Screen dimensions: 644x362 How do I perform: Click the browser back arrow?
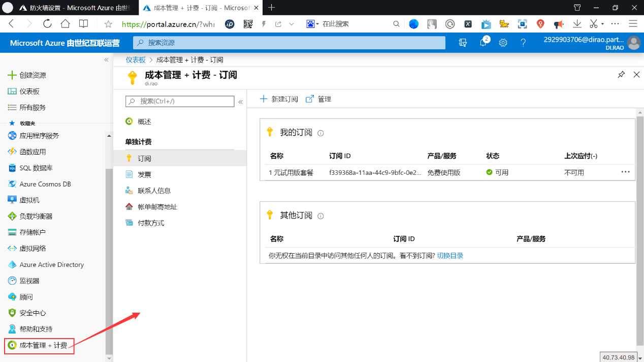tap(11, 24)
